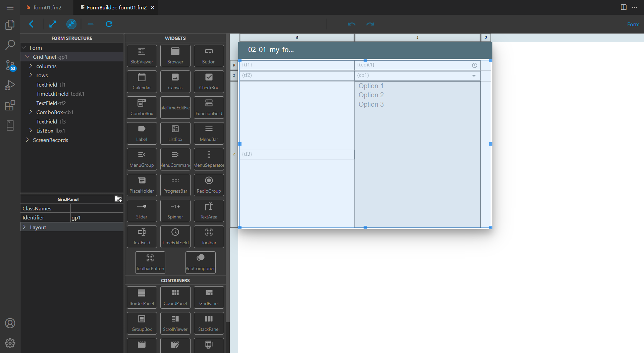Screen dimensions: 644x353
Task: Expand the ScreenRecords node
Action: (27, 140)
